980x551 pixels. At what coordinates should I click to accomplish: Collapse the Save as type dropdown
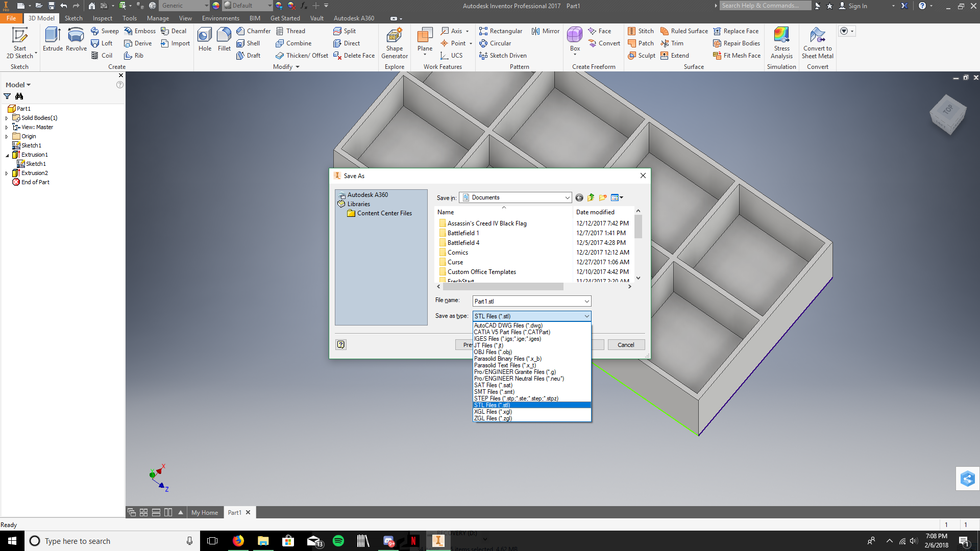586,316
